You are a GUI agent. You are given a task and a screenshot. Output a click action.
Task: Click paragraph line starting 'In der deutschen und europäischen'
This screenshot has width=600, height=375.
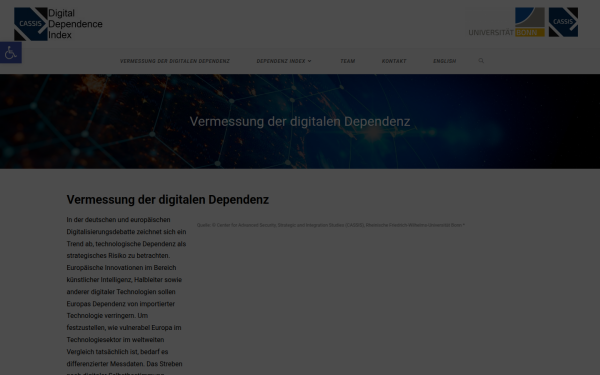coord(118,220)
